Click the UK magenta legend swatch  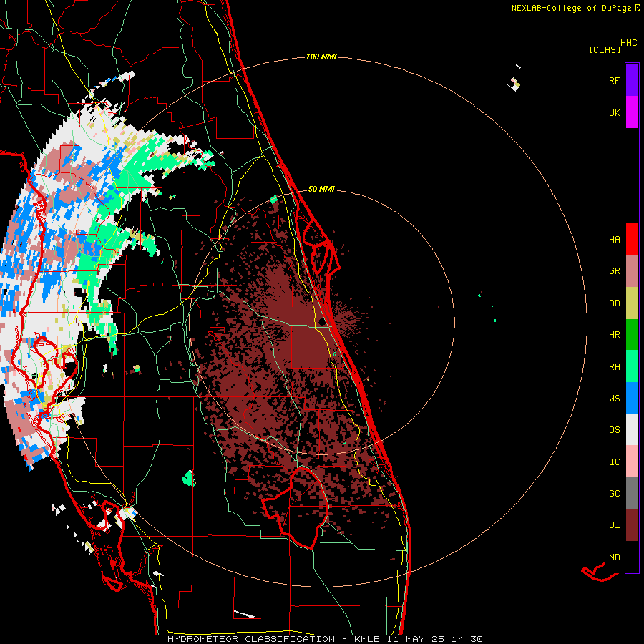pyautogui.click(x=632, y=112)
